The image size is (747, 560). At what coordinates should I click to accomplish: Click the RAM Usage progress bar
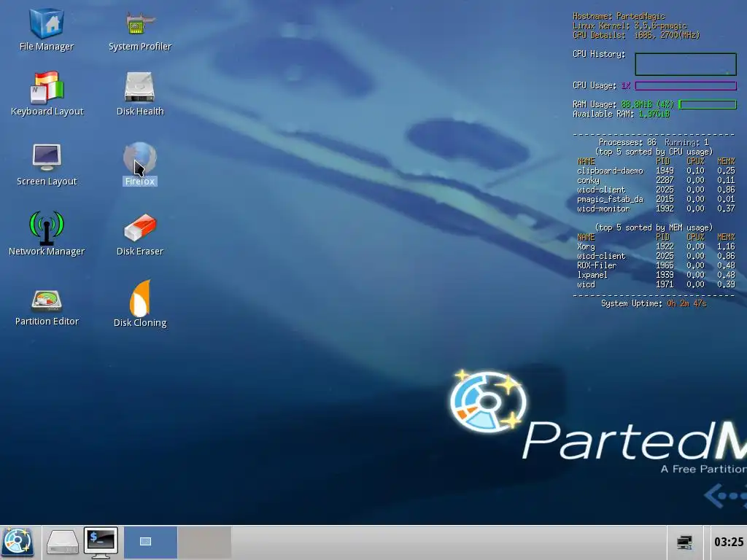pos(708,104)
